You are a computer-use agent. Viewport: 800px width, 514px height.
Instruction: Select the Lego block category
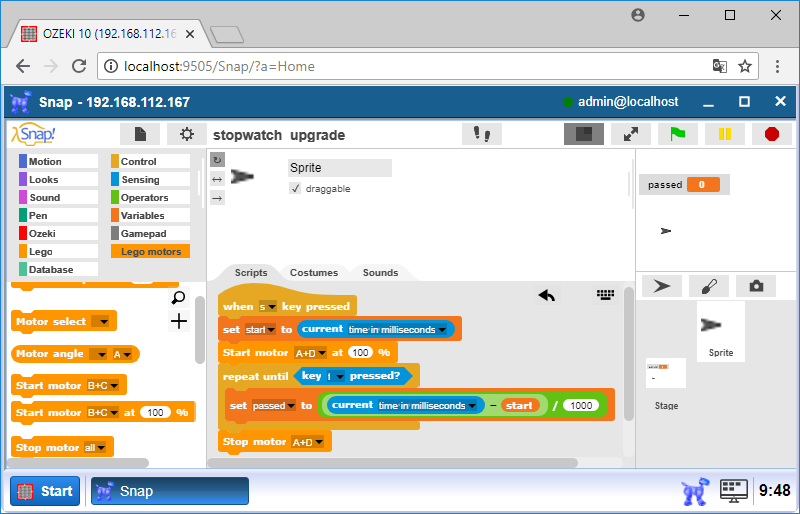58,251
